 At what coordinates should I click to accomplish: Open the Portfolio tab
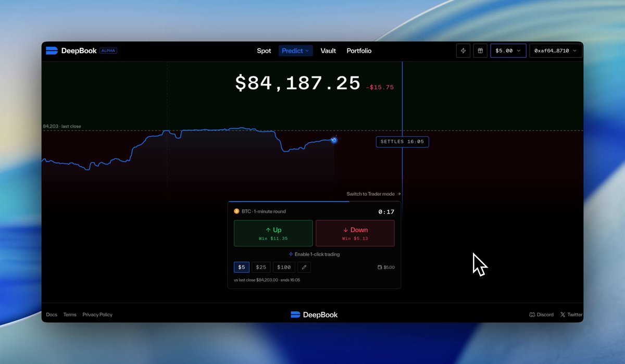pos(359,51)
